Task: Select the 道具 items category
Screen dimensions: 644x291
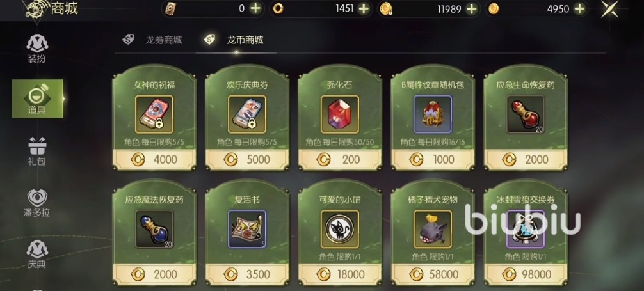Action: click(37, 98)
